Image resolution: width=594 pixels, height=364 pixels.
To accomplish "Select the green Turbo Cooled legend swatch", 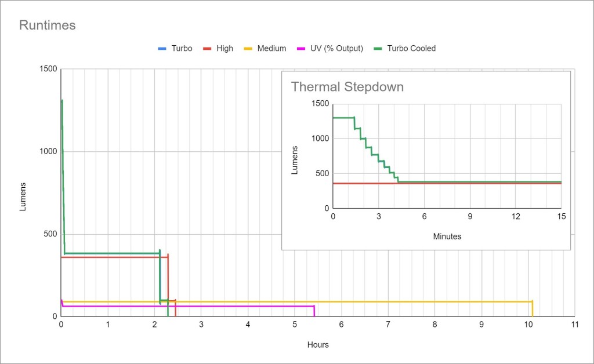I will (x=378, y=49).
